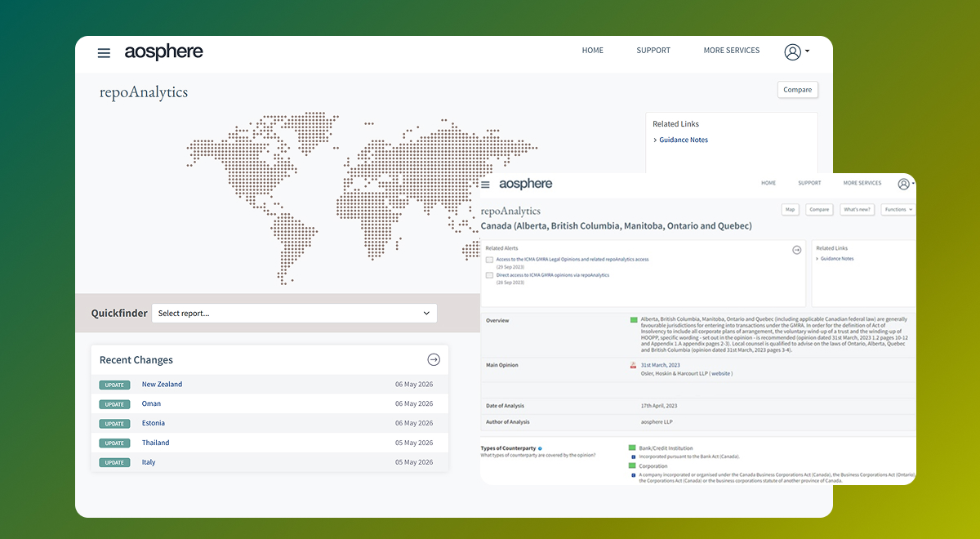Open the Guidance Notes link in the map home window

tap(684, 140)
